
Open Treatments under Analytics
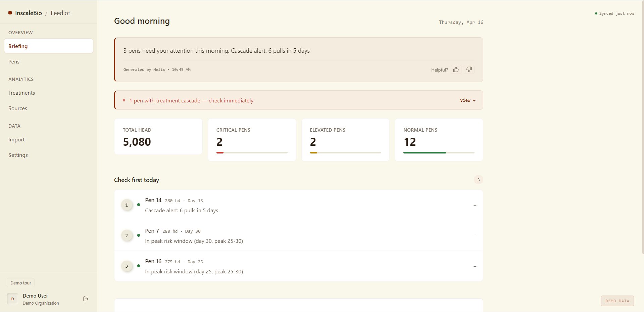[21, 93]
